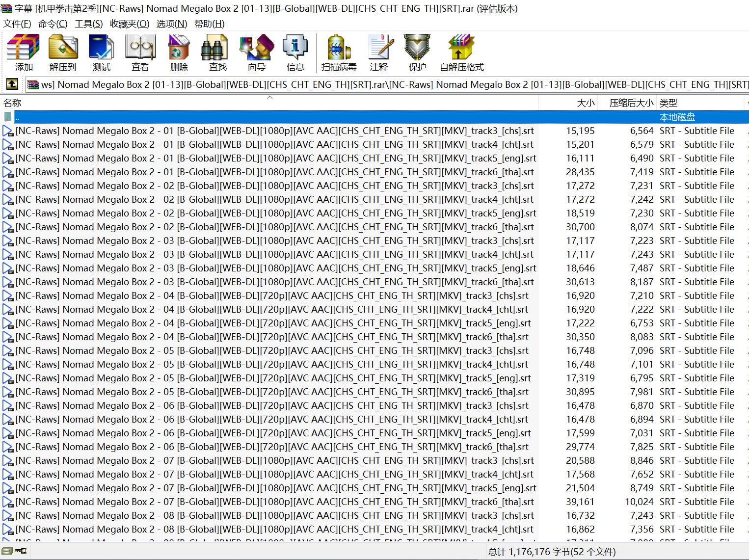Screen dimensions: 749x560
Task: Click the archive icon in the address bar
Action: (x=33, y=84)
